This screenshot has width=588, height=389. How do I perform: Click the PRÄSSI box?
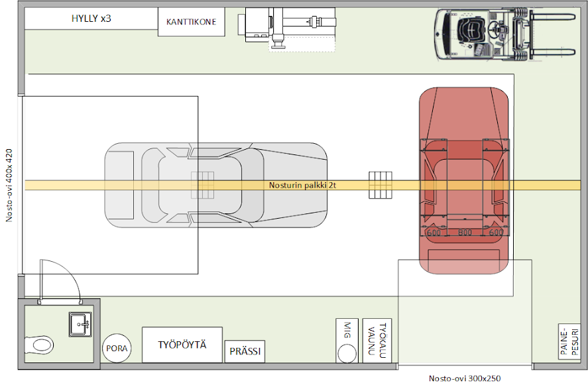(245, 351)
